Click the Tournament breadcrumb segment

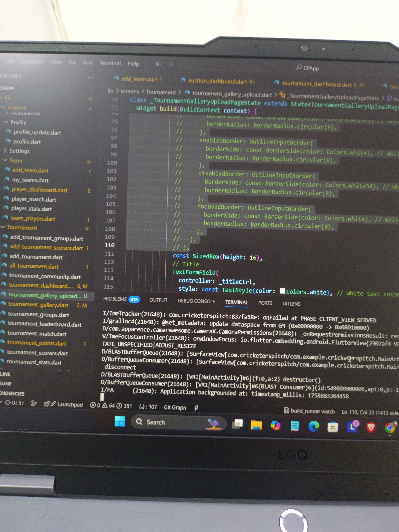click(x=161, y=92)
